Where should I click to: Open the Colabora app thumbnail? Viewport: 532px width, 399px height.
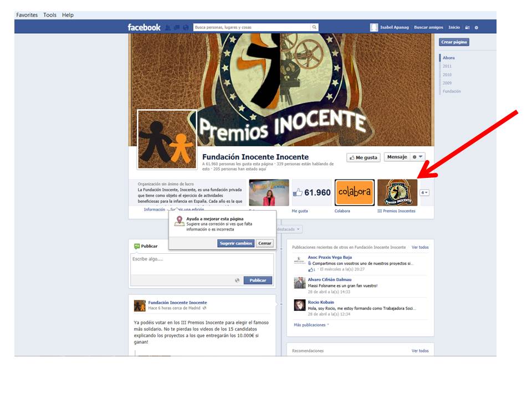(x=354, y=193)
